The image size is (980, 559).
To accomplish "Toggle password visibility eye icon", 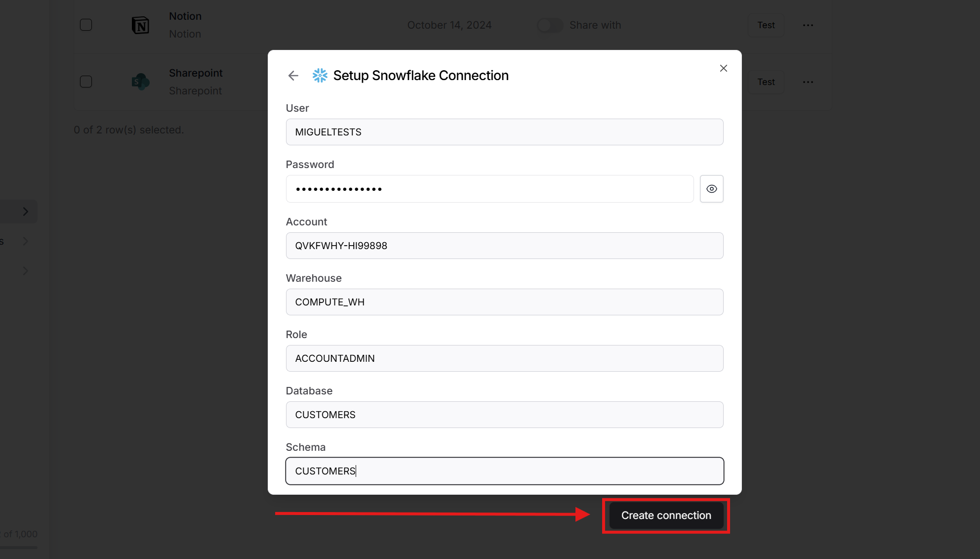I will [x=711, y=189].
